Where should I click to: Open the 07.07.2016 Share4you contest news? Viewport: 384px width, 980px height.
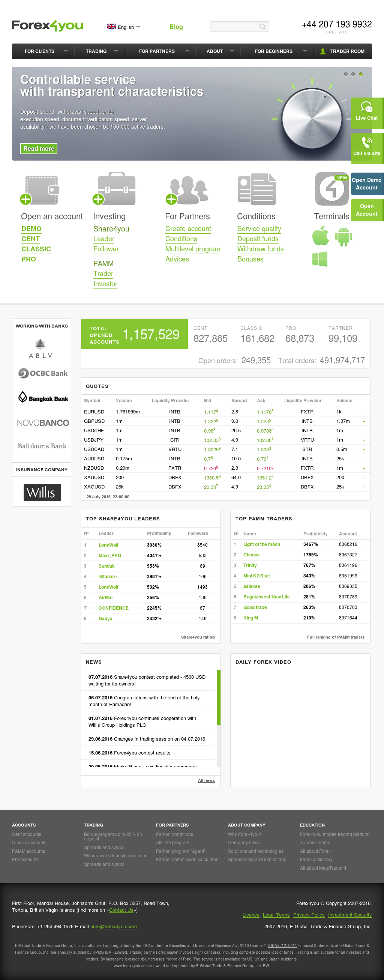(147, 680)
